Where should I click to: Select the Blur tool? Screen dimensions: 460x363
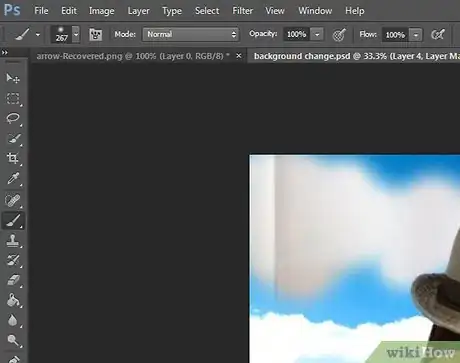click(13, 320)
